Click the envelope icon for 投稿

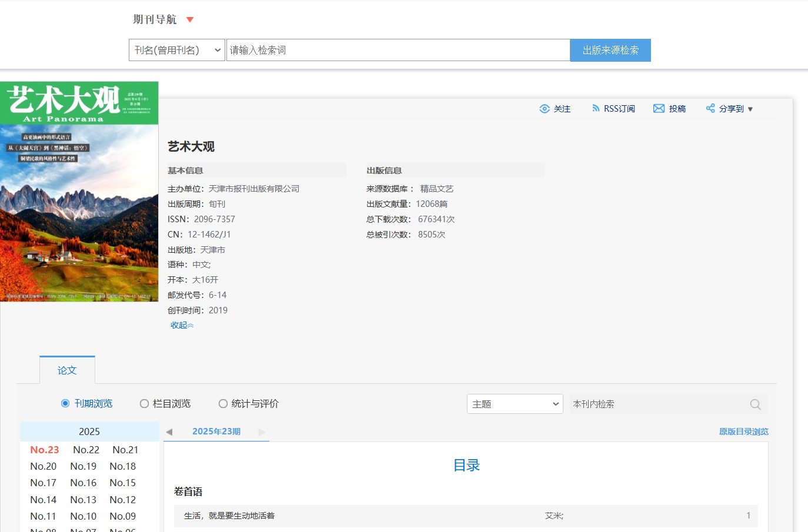click(659, 109)
